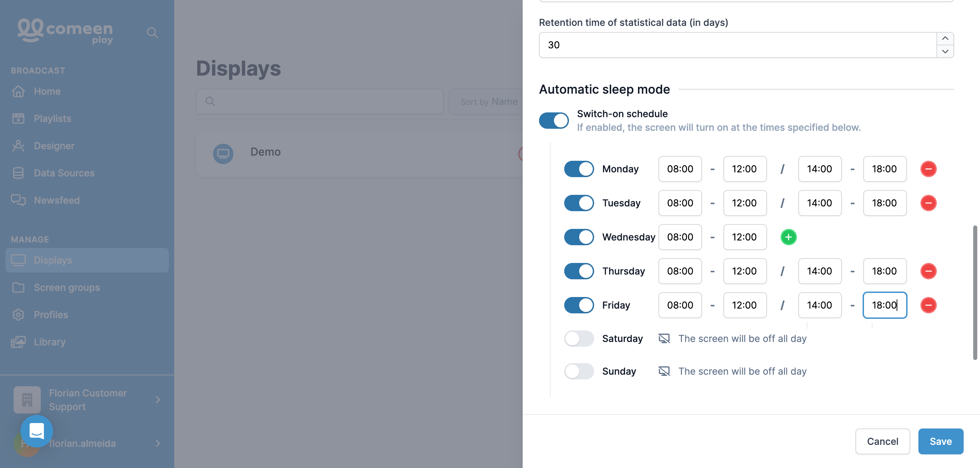Turn off the Wednesday toggle
Screen dimensions: 980x468
point(578,237)
